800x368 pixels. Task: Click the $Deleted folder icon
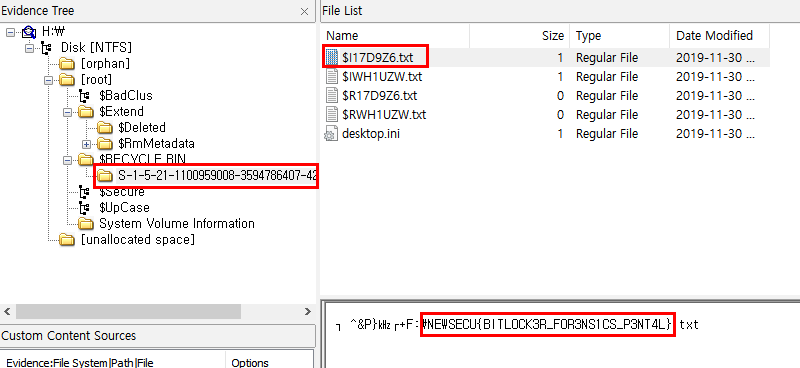[105, 128]
